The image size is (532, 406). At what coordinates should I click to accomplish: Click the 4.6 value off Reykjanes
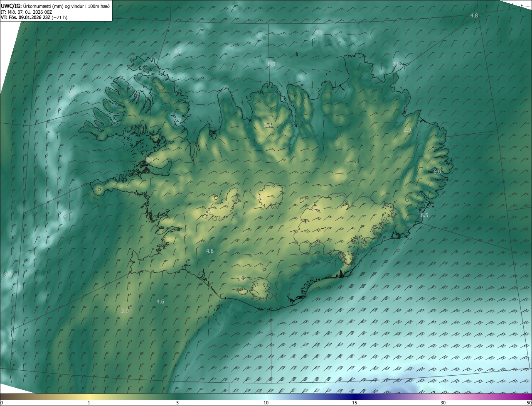pyautogui.click(x=160, y=301)
